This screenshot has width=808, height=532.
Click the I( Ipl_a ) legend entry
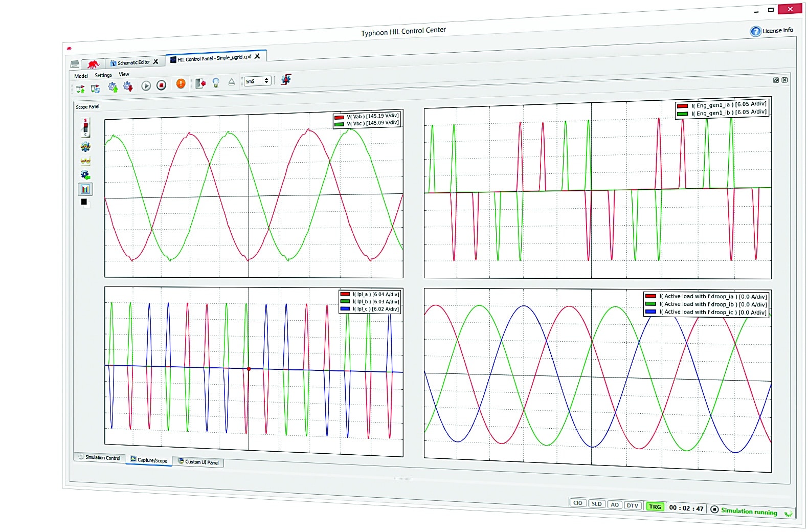pyautogui.click(x=370, y=294)
